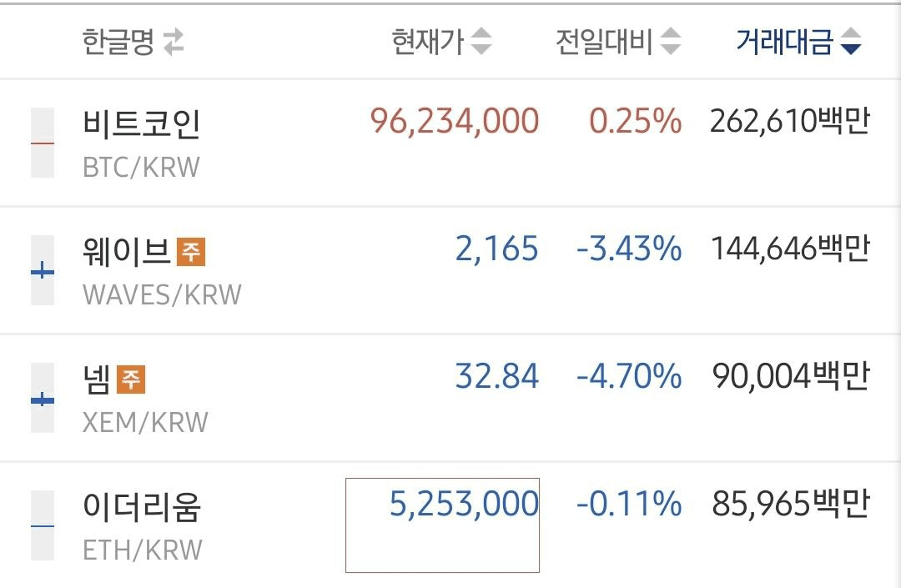The width and height of the screenshot is (901, 588).
Task: Sort by current price using the 현재가 arrows
Action: coord(481,42)
